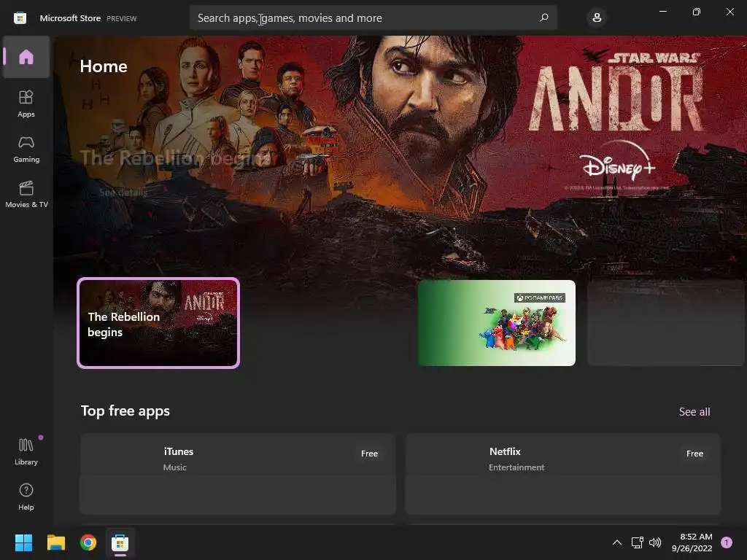This screenshot has width=747, height=560.
Task: Click the Home page heading text
Action: tap(104, 66)
